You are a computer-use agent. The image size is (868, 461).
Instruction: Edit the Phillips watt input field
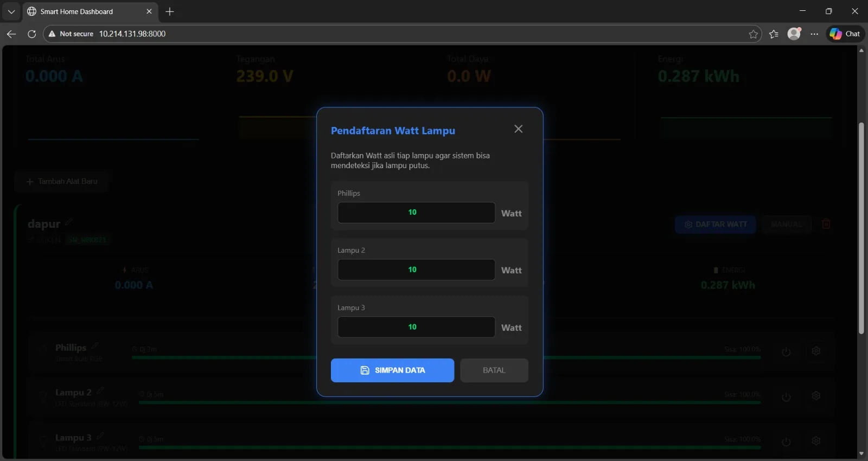click(x=416, y=213)
